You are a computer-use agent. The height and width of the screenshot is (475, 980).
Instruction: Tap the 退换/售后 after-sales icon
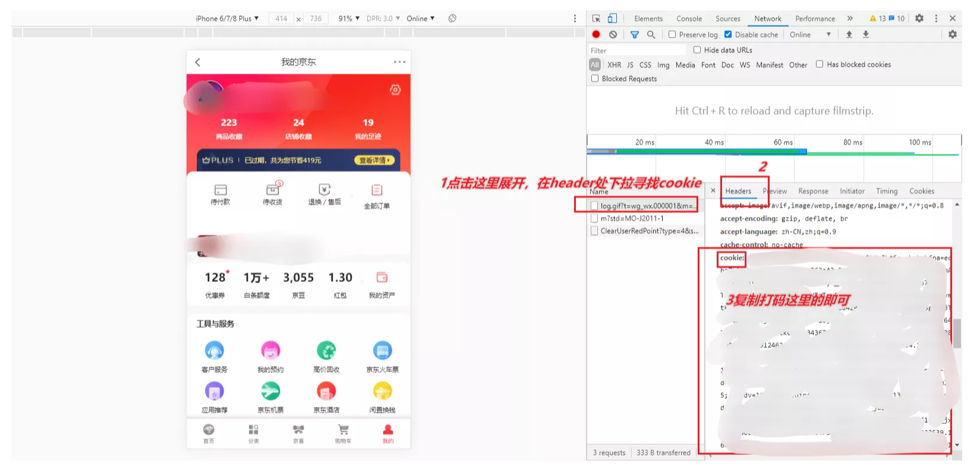coord(324,189)
